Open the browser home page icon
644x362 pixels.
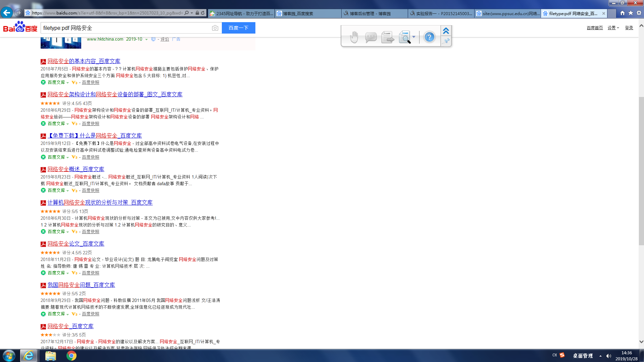623,13
